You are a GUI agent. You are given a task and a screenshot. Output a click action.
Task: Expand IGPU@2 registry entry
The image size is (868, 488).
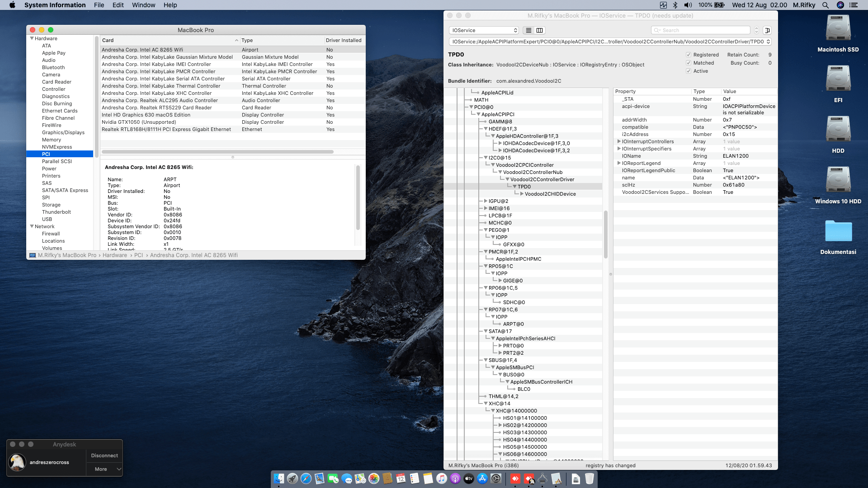[x=486, y=201]
